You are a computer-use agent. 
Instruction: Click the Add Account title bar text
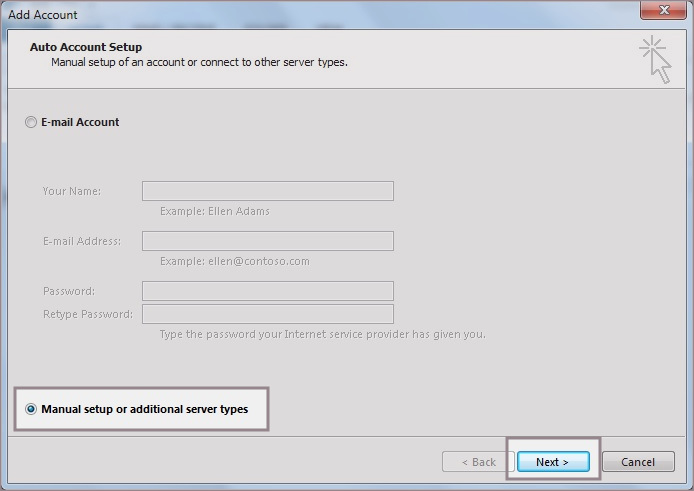(43, 15)
